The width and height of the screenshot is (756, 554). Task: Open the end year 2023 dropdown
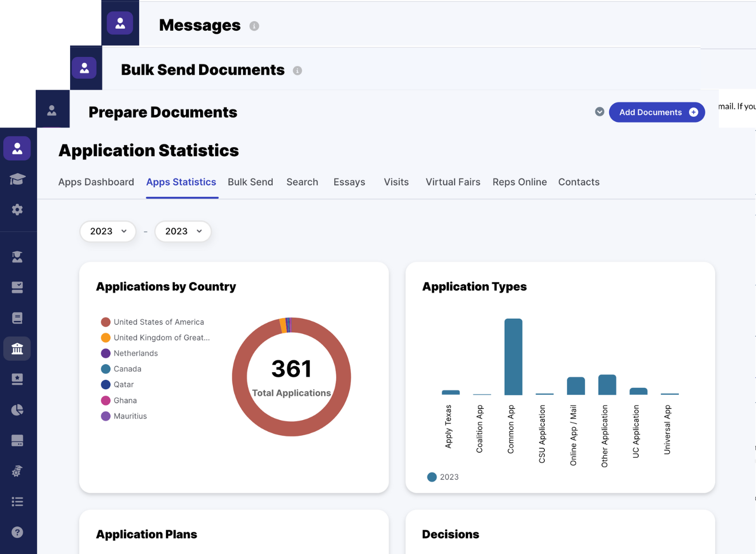[183, 231]
